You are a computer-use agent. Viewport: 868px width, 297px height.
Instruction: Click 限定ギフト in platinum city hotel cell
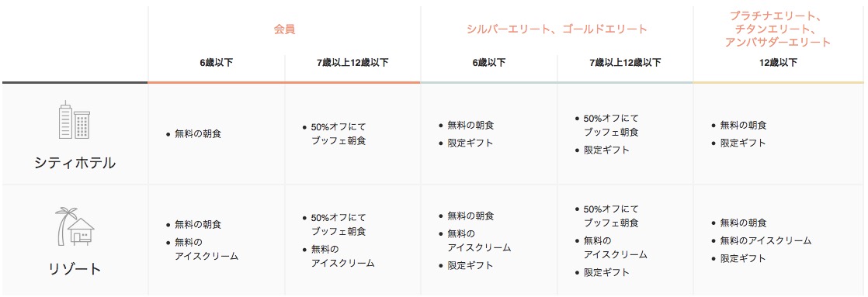pos(743,143)
